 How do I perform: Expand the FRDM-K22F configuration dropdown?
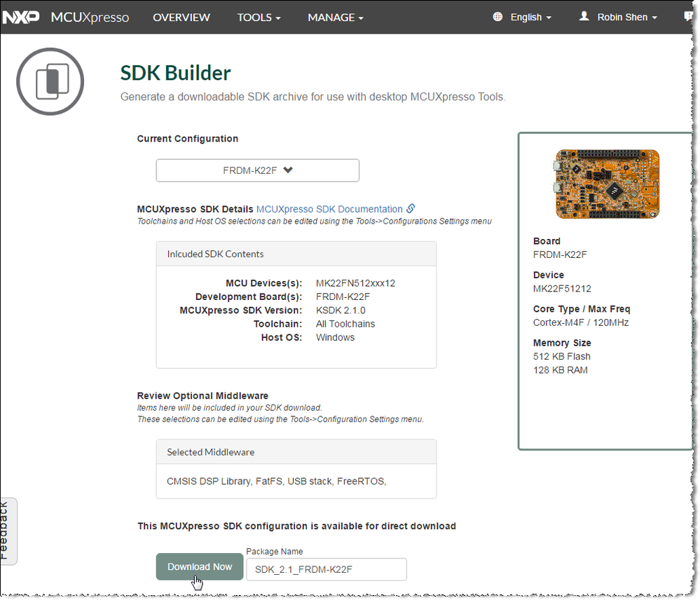tap(257, 170)
